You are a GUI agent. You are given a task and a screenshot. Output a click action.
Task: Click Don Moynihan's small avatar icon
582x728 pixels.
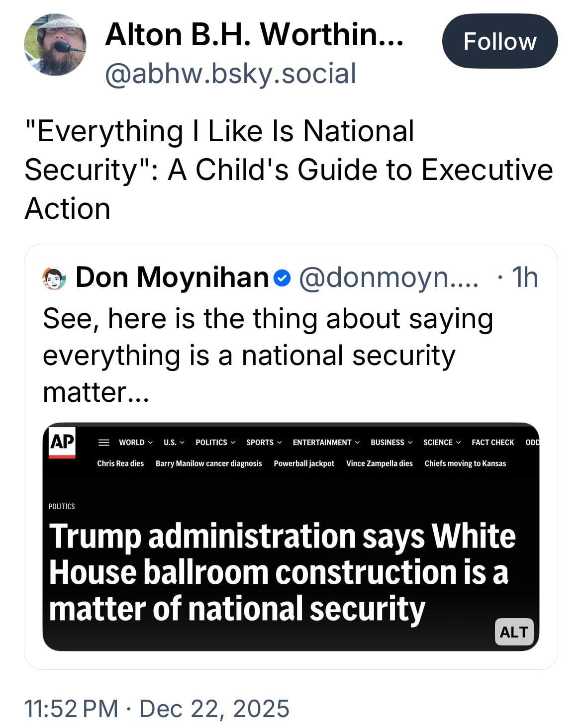[54, 278]
